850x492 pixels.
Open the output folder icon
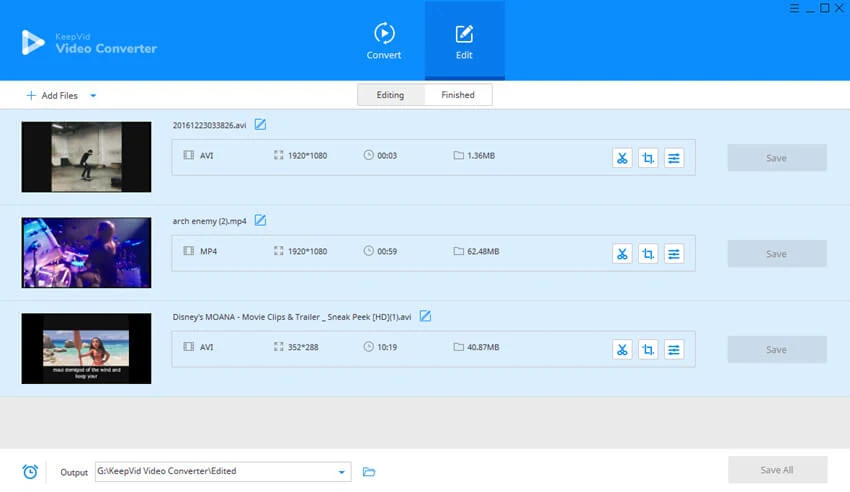pyautogui.click(x=369, y=472)
